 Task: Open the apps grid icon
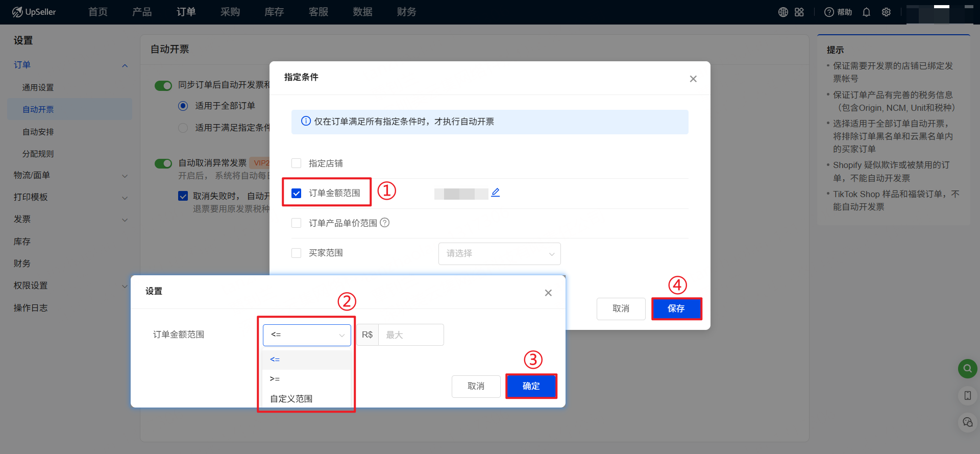799,12
